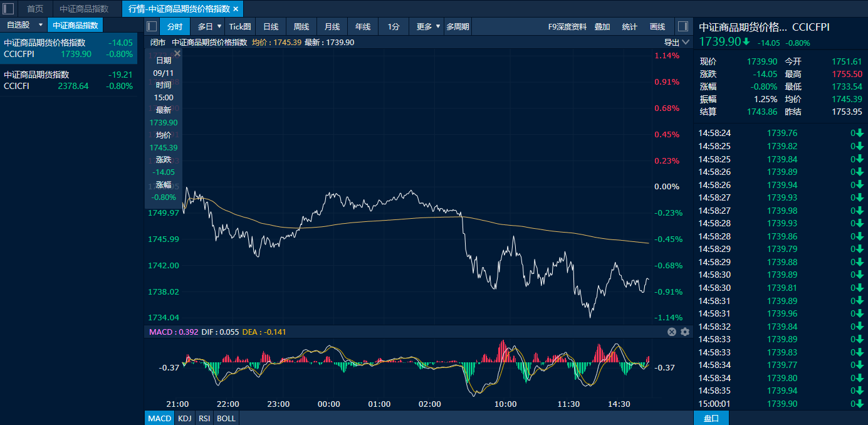This screenshot has width=868, height=425.
Task: Click the 振幅 value 1.25%
Action: [765, 99]
